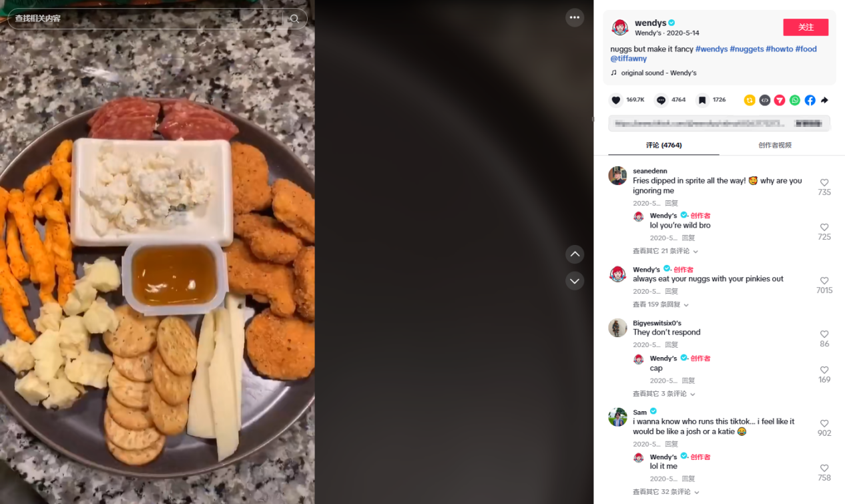Click the red 关注 follow button
Image resolution: width=845 pixels, height=504 pixels.
(x=806, y=27)
